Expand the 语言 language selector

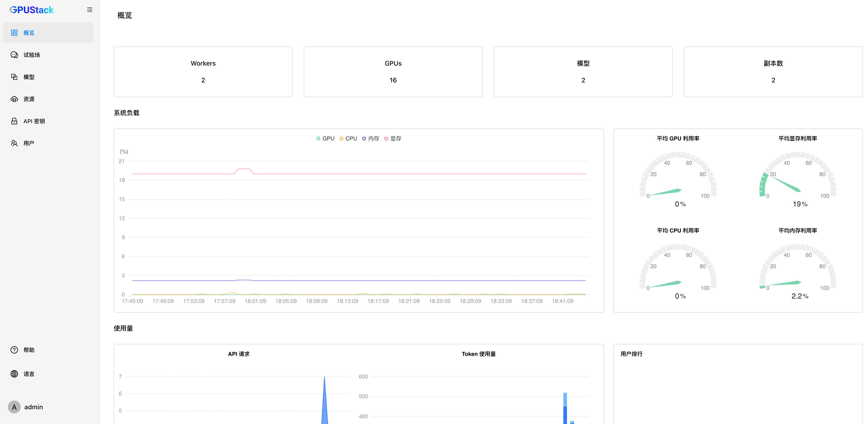tap(29, 374)
